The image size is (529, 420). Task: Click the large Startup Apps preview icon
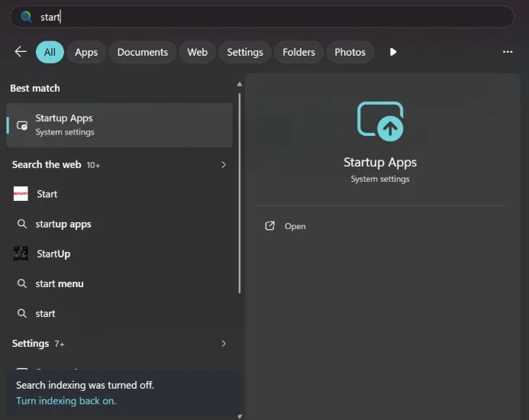380,121
